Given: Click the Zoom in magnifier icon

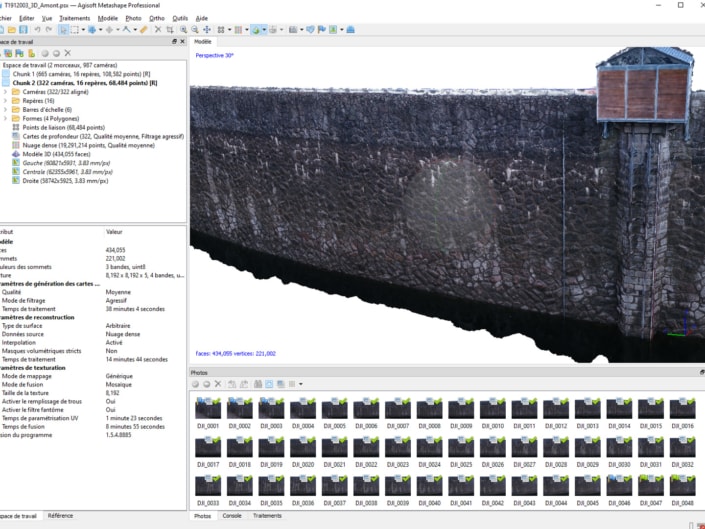Looking at the screenshot, I should tap(184, 30).
